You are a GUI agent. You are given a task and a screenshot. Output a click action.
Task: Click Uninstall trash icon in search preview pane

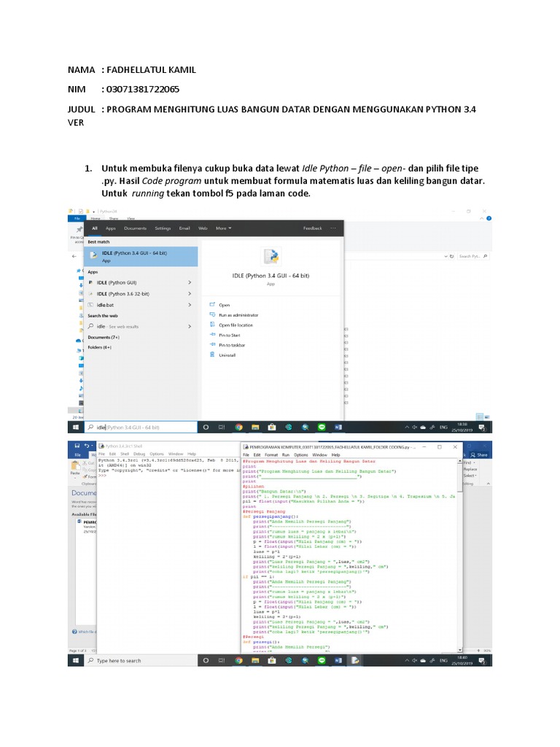[x=212, y=355]
